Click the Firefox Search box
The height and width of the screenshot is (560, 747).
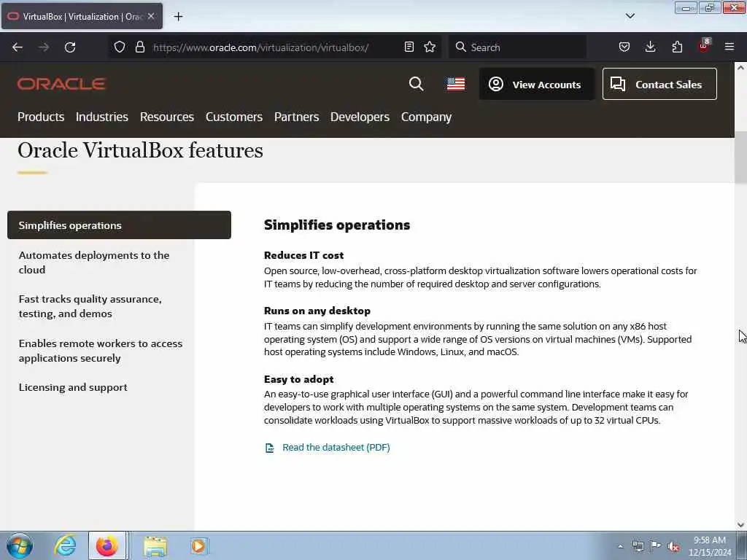(517, 47)
